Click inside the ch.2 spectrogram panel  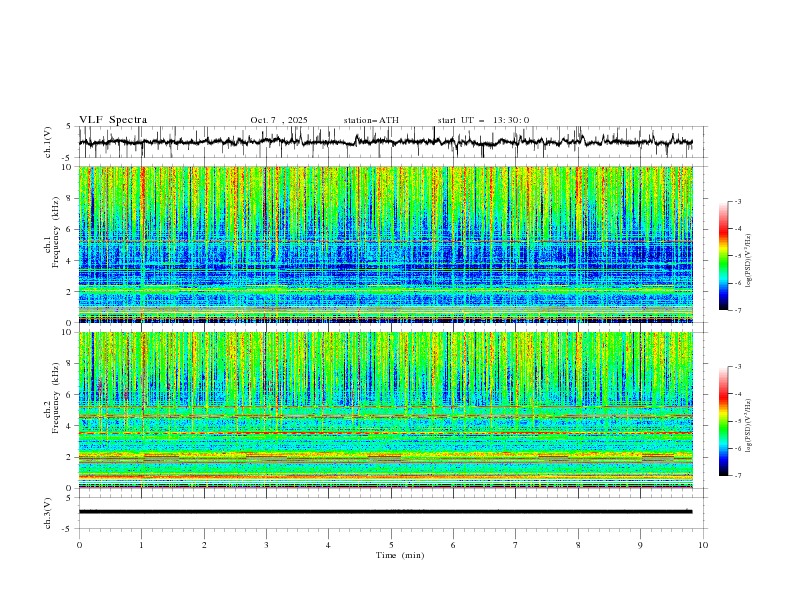385,410
